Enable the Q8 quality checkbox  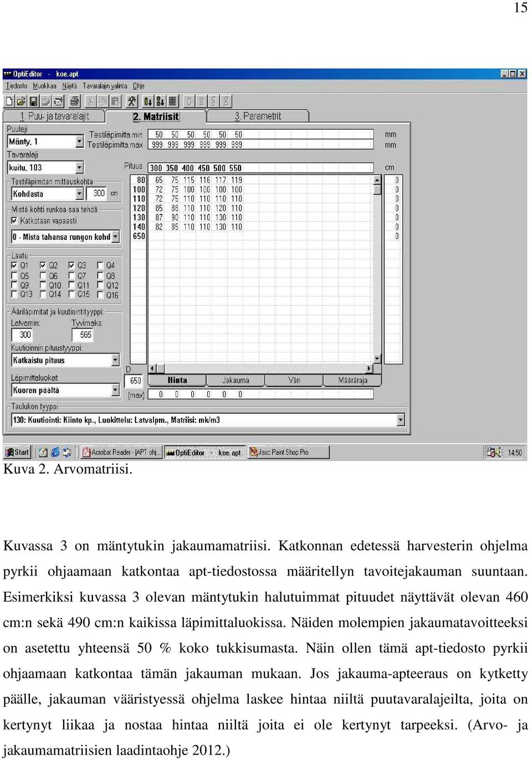(100, 275)
